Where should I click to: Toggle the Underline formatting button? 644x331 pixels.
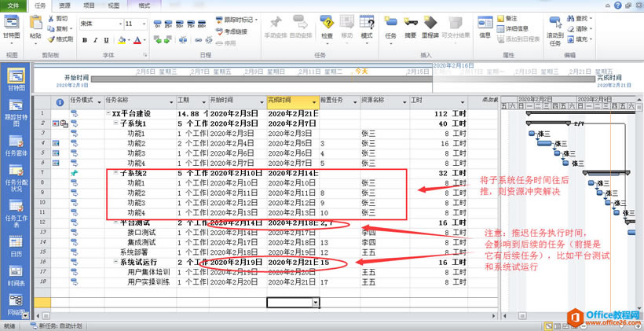[108, 40]
